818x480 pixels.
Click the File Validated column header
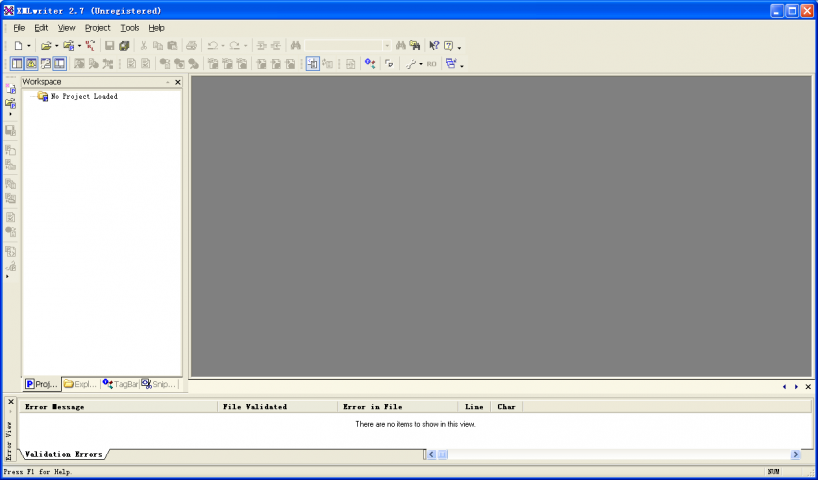tap(277, 407)
